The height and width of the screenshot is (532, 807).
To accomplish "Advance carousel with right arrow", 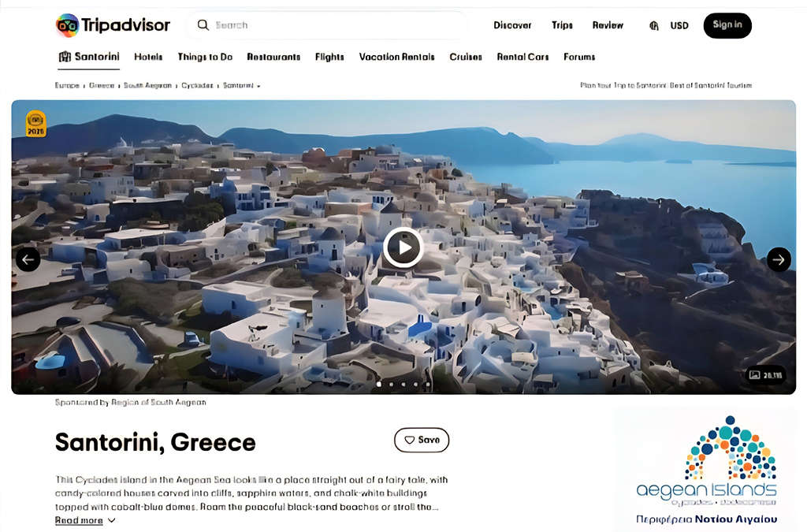I will point(779,259).
